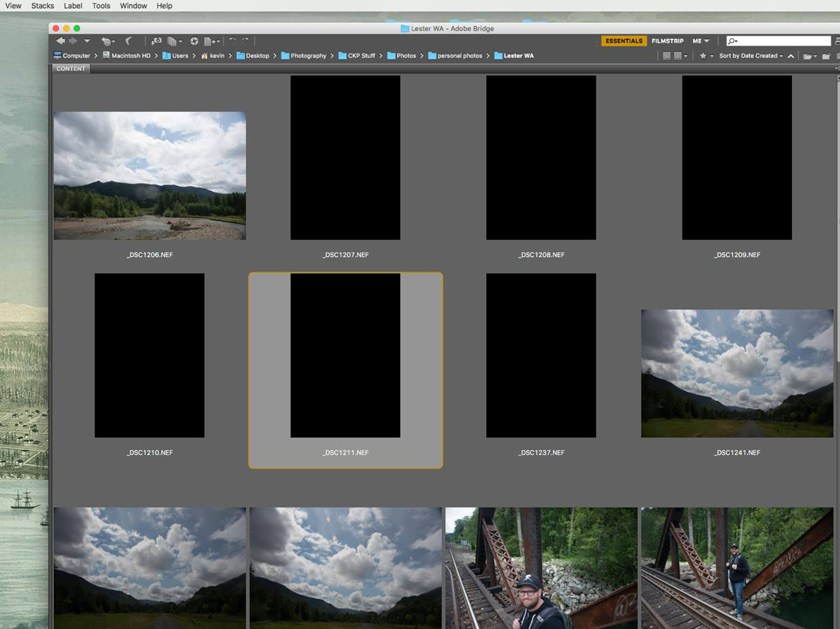Open the Tools menu
This screenshot has width=840, height=629.
(x=101, y=6)
